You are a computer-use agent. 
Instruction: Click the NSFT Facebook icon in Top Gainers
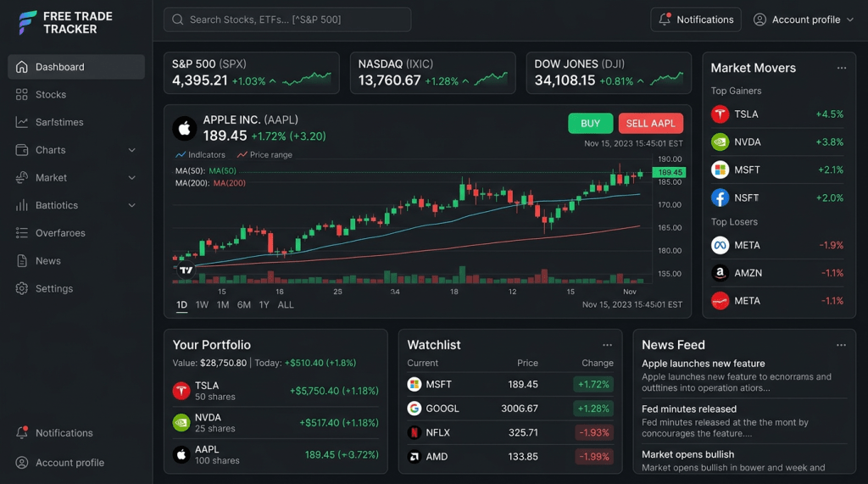click(720, 197)
